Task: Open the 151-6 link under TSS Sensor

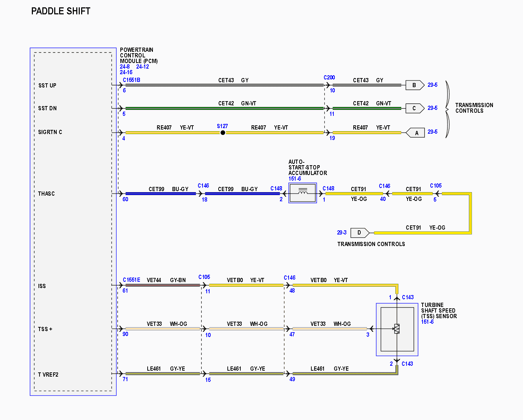Action: point(427,322)
